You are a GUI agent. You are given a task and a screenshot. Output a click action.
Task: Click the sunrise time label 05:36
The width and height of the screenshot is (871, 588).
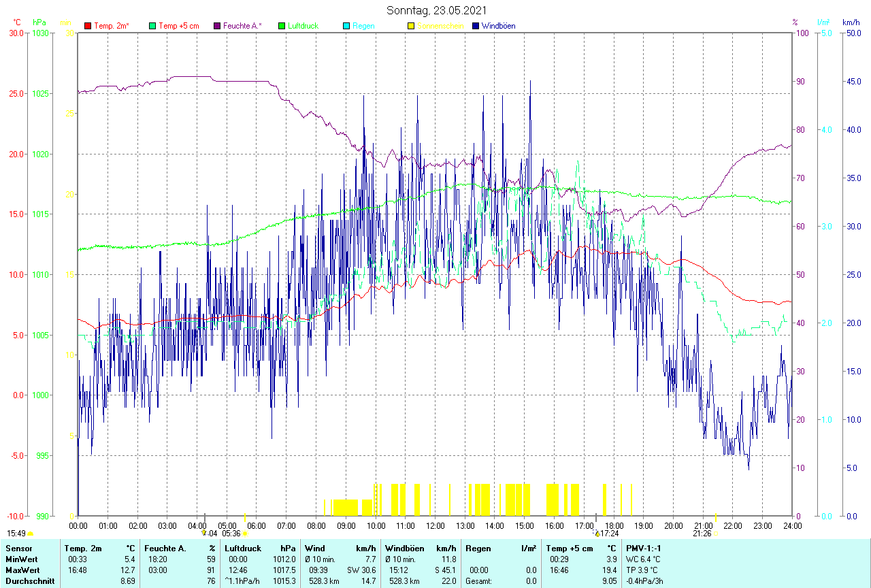click(x=231, y=534)
